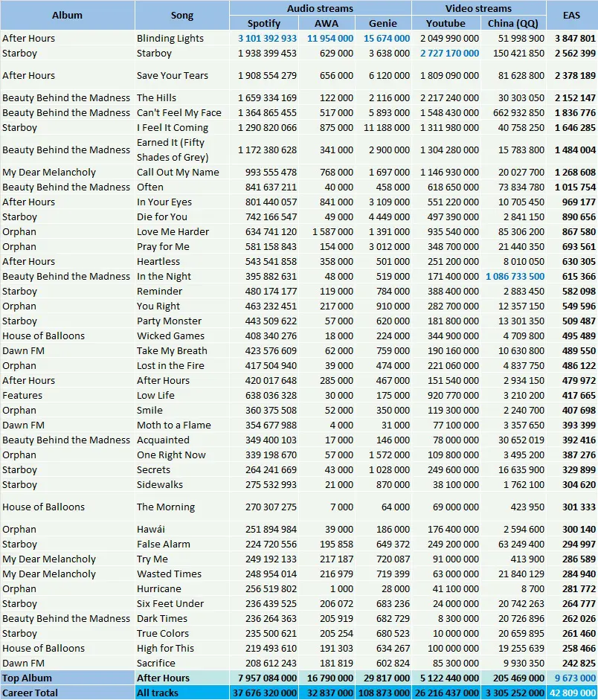Click Hurricane song cell
Image resolution: width=598 pixels, height=700 pixels.
[182, 589]
